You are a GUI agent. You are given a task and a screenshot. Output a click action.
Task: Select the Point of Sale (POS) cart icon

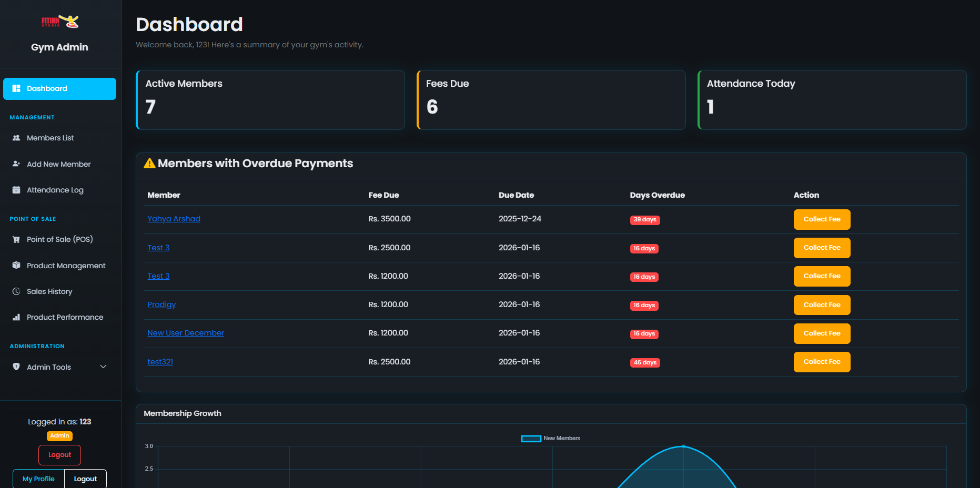(16, 239)
